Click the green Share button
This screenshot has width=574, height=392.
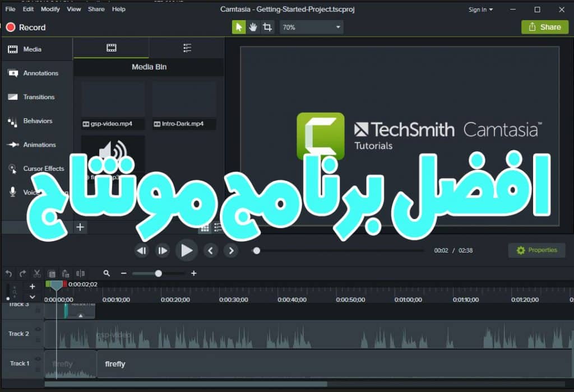coord(545,27)
